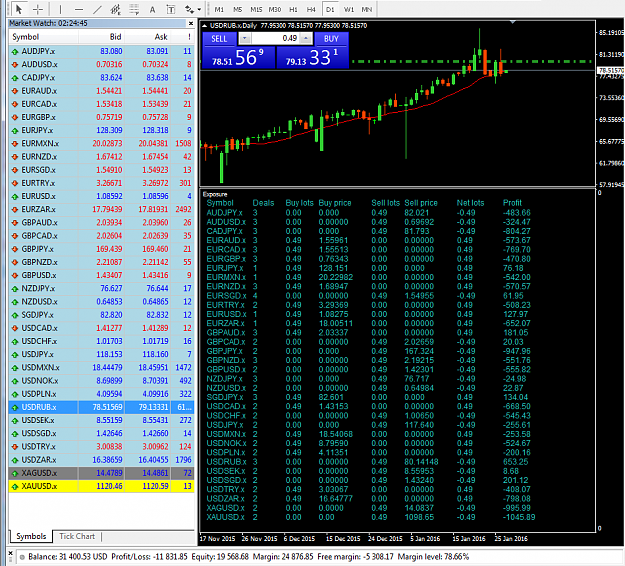Pick the Draw Text (A) tool
Image resolution: width=625 pixels, height=566 pixels.
[x=152, y=9]
